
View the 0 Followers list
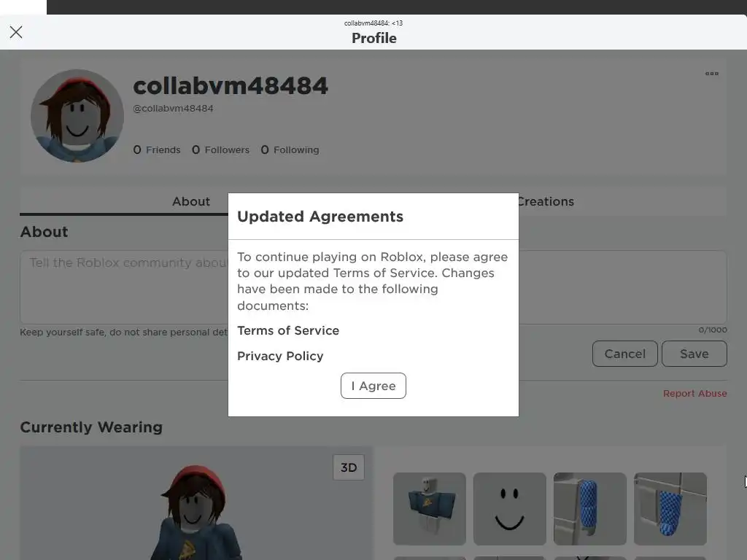(220, 150)
